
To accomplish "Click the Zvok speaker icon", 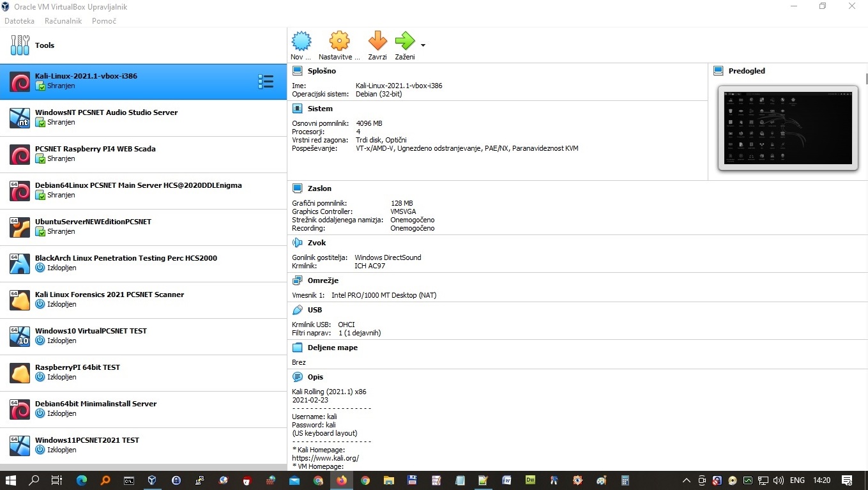I will tap(297, 243).
